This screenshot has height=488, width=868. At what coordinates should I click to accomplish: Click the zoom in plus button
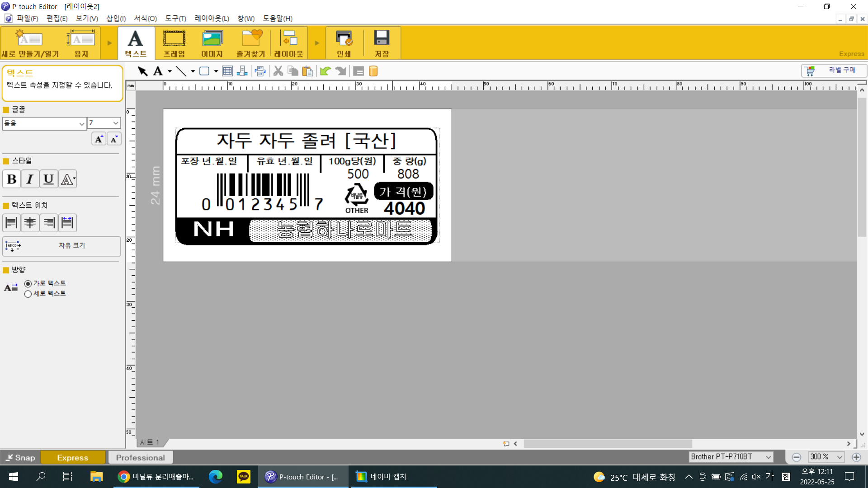pyautogui.click(x=856, y=457)
